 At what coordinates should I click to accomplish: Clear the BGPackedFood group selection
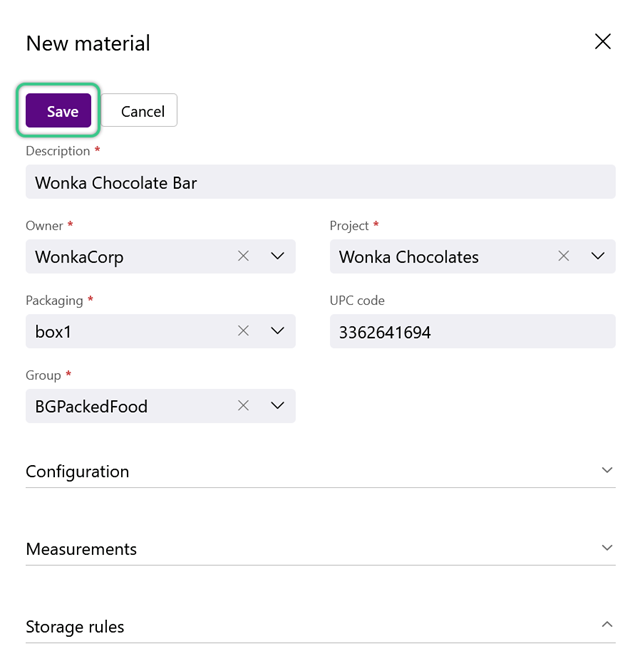tap(243, 406)
